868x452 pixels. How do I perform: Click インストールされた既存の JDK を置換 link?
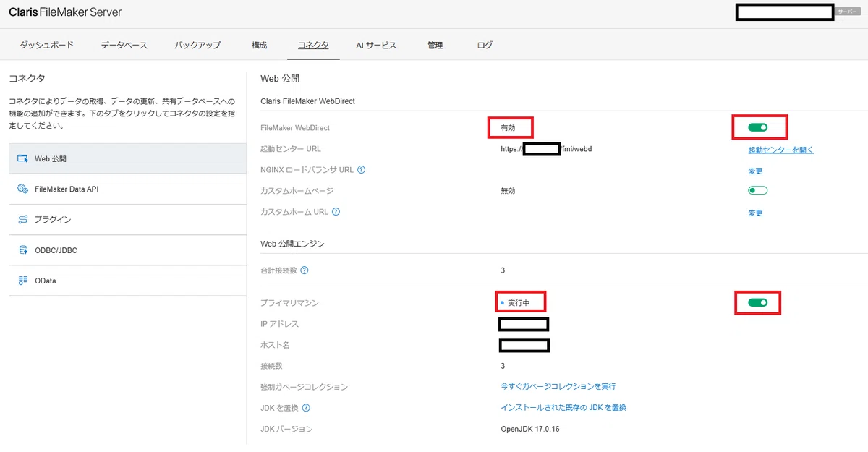click(563, 408)
